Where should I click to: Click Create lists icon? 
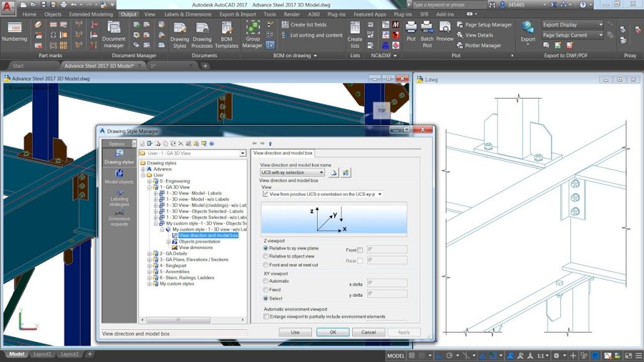pos(355,35)
